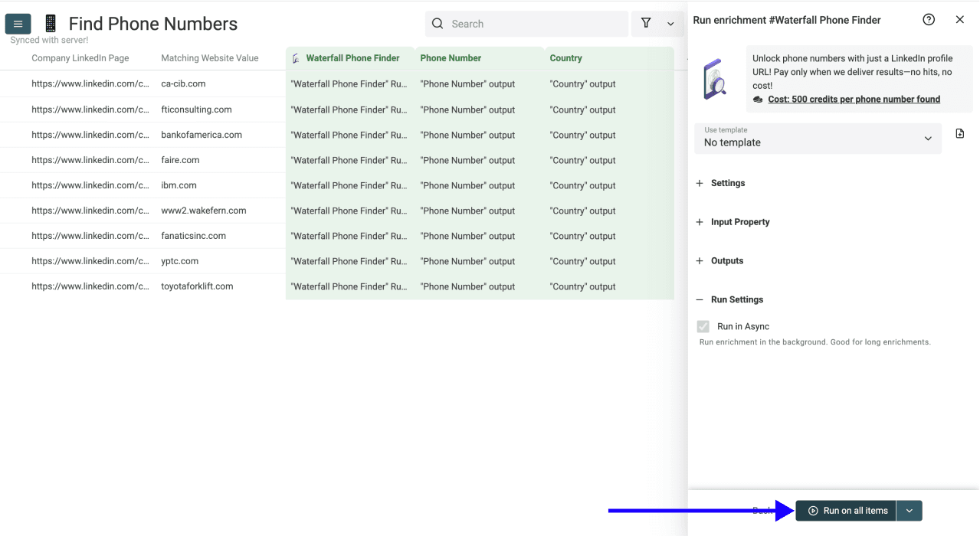
Task: Click the magnifier icon in the search bar
Action: (438, 24)
